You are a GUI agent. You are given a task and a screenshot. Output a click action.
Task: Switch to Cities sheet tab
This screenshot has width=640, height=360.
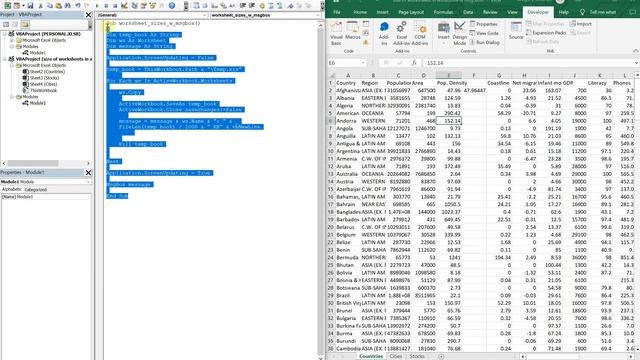click(396, 356)
